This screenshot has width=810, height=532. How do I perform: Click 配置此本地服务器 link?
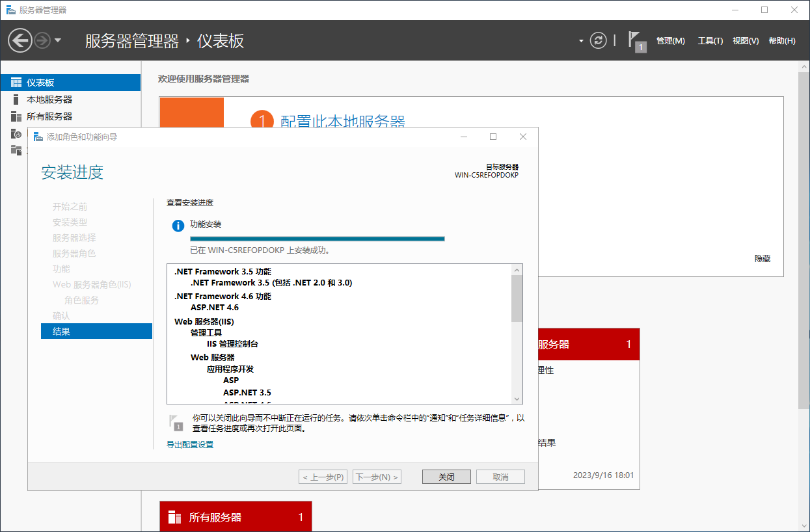tap(342, 122)
